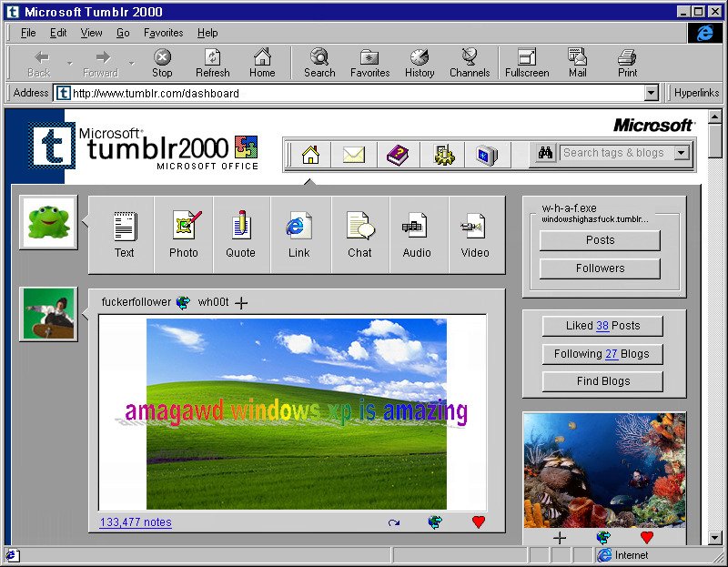The height and width of the screenshot is (567, 728).
Task: Click the vertical scrollbar up arrow
Action: pyautogui.click(x=715, y=116)
